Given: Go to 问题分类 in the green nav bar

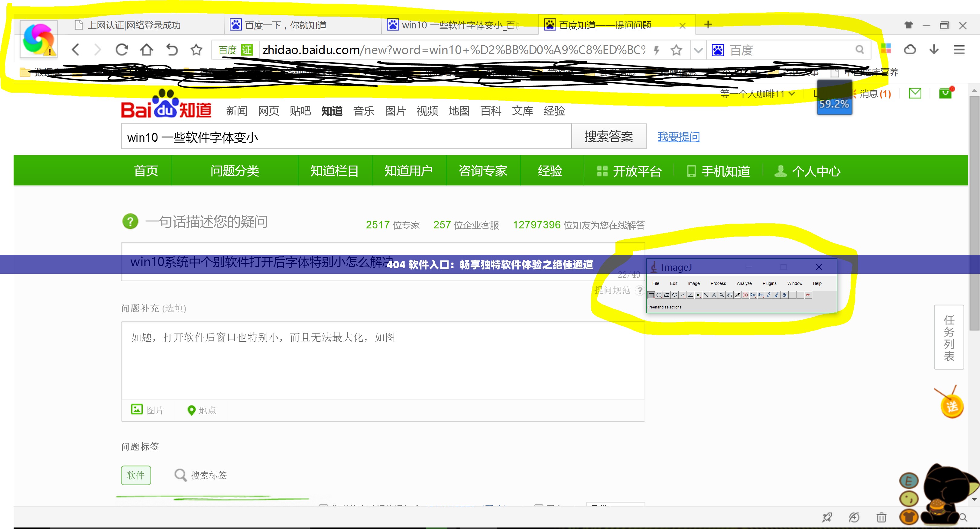Looking at the screenshot, I should pyautogui.click(x=235, y=170).
